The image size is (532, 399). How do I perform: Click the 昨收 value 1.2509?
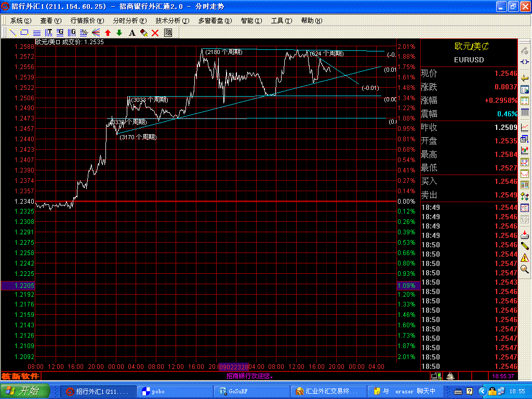tap(506, 128)
